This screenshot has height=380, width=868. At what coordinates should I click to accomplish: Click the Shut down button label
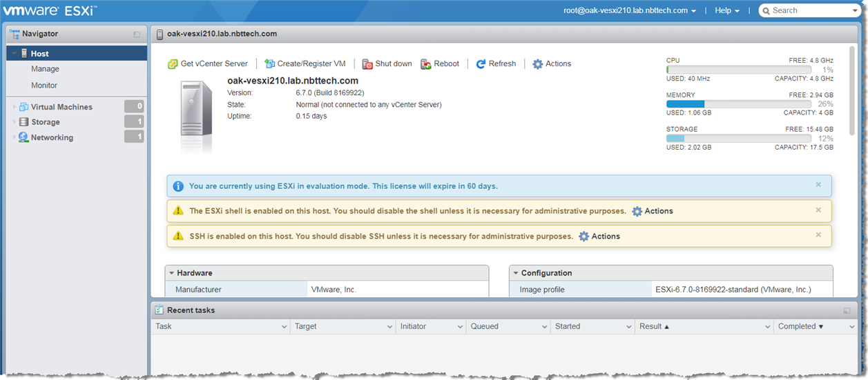pos(394,64)
